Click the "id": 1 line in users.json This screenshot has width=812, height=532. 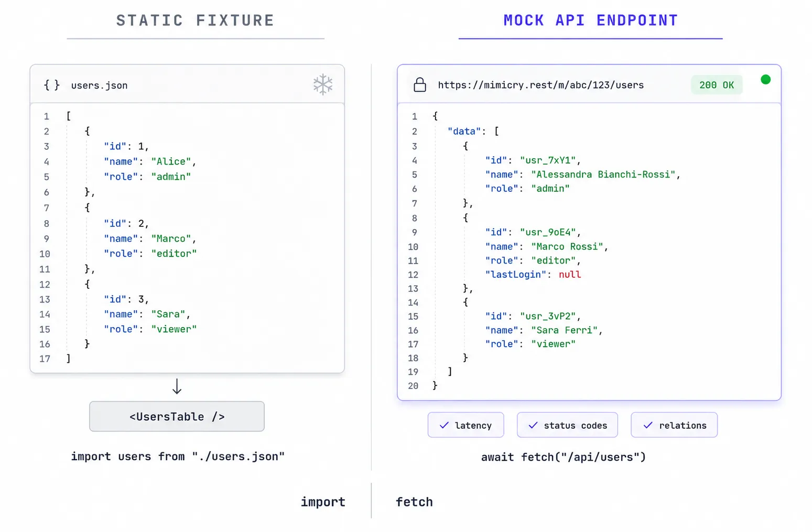click(x=126, y=146)
